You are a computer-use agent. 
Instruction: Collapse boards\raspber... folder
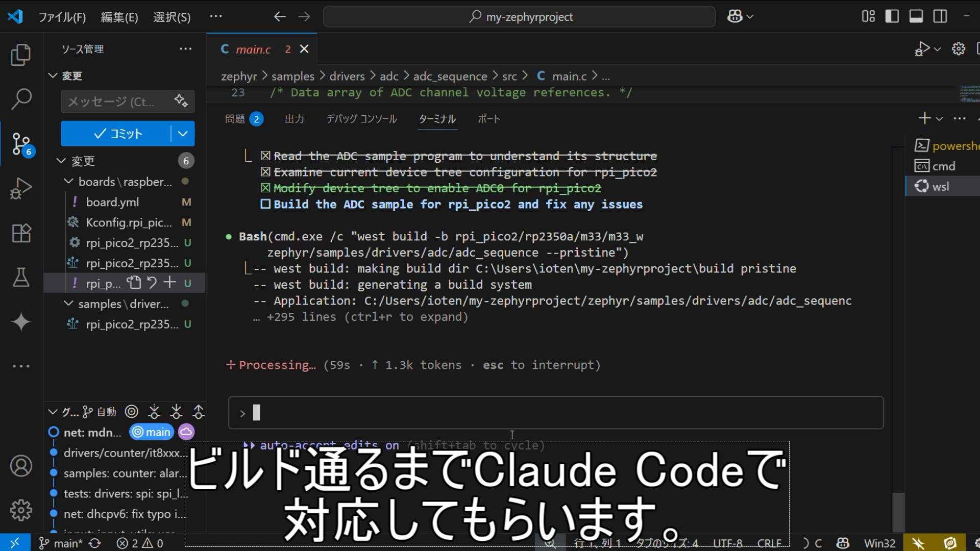coord(69,181)
